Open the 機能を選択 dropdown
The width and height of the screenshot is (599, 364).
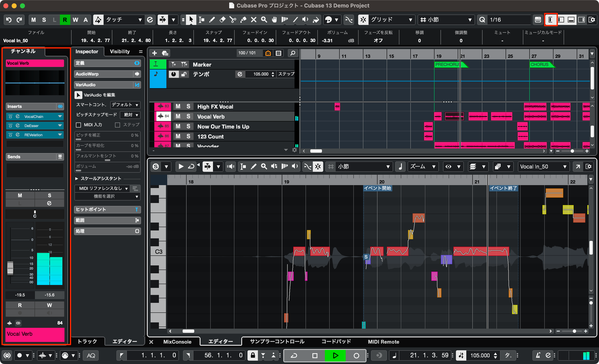(107, 196)
